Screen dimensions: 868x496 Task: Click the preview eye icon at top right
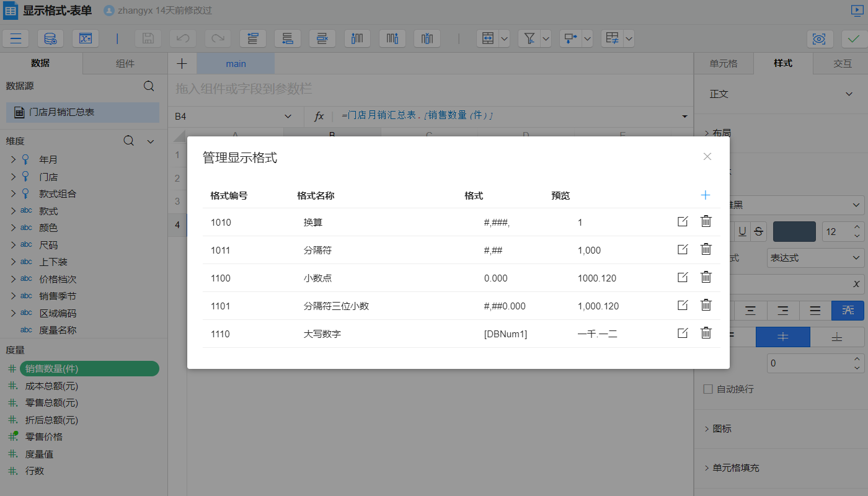tap(820, 38)
